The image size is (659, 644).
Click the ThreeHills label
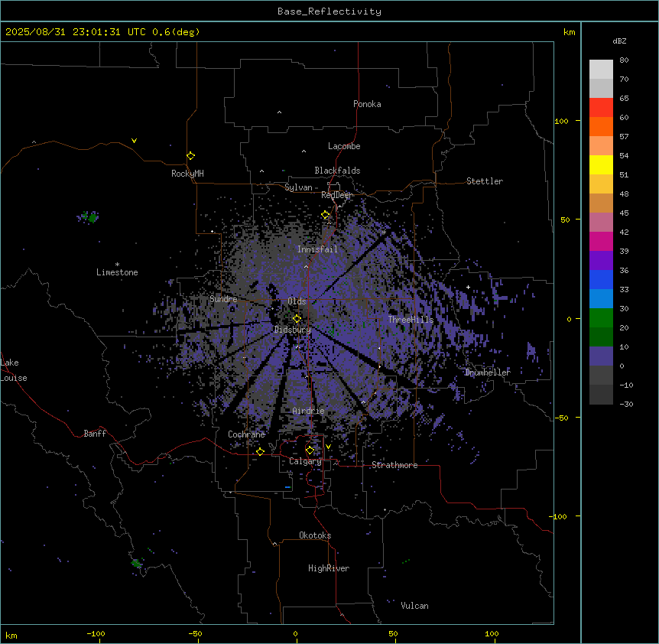coord(411,320)
